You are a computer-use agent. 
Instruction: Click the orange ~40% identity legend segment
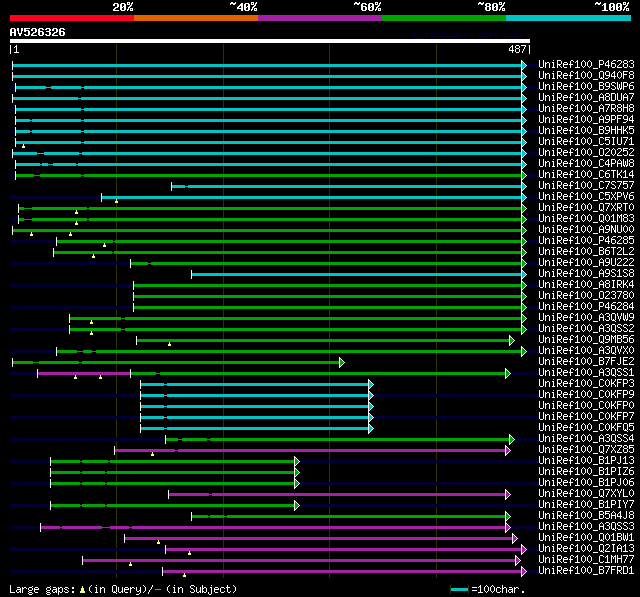coord(196,18)
